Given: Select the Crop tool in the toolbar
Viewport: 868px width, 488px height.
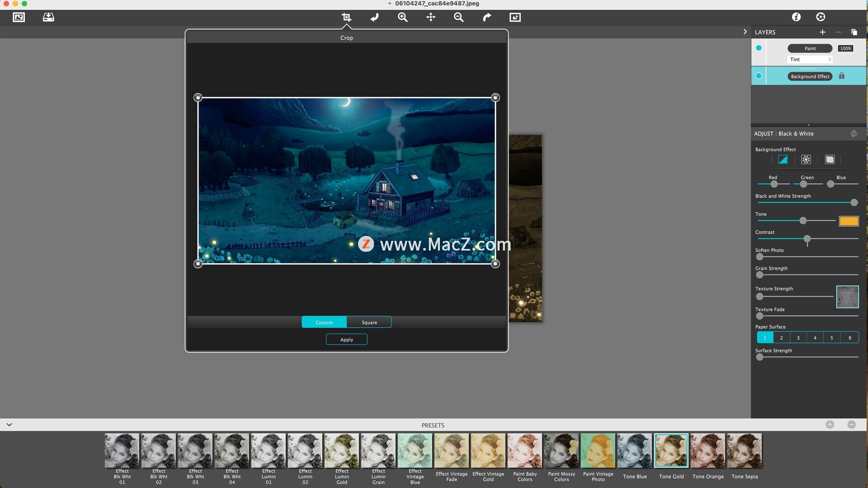Looking at the screenshot, I should pos(346,17).
